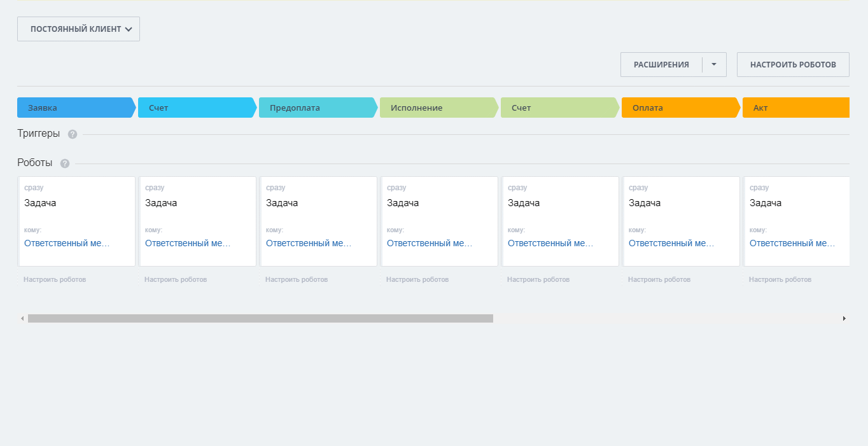Click the horizontal scrollbar thumb
Viewport: 868px width, 446px height.
point(260,318)
